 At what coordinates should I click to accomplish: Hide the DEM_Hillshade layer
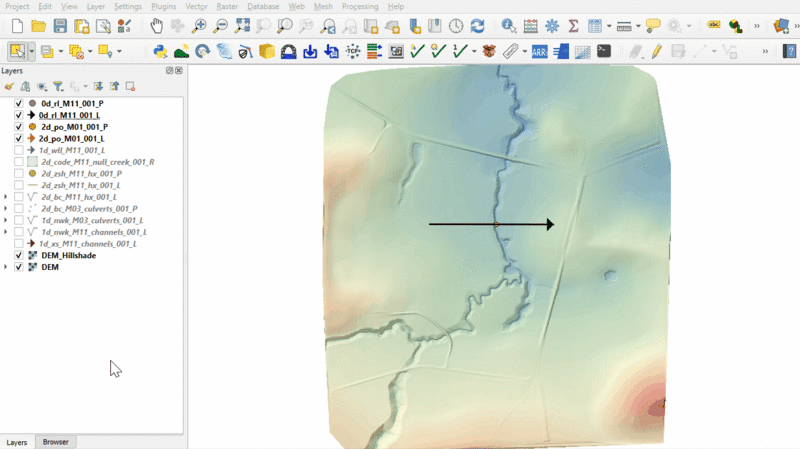tap(19, 255)
